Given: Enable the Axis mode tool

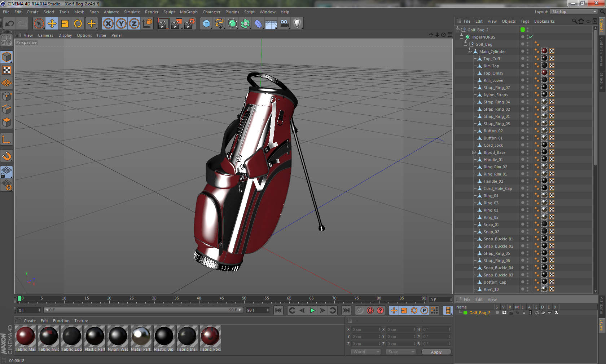Looking at the screenshot, I should (x=7, y=139).
